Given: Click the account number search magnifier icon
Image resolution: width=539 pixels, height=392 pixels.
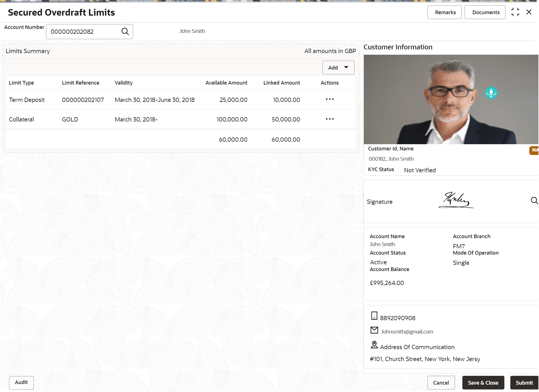Looking at the screenshot, I should coord(125,31).
